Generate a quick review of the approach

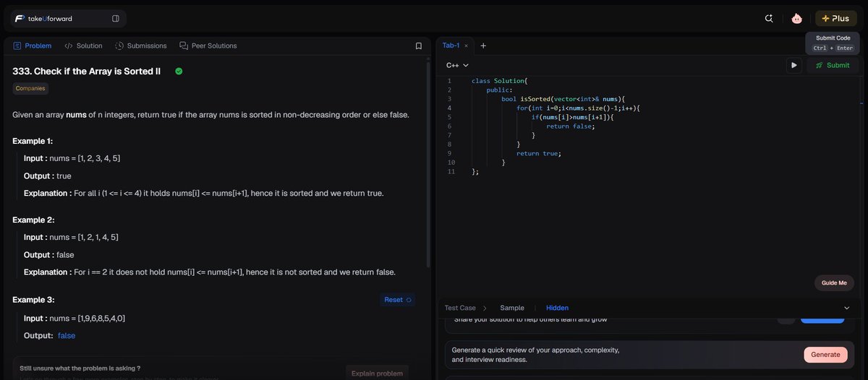click(825, 355)
